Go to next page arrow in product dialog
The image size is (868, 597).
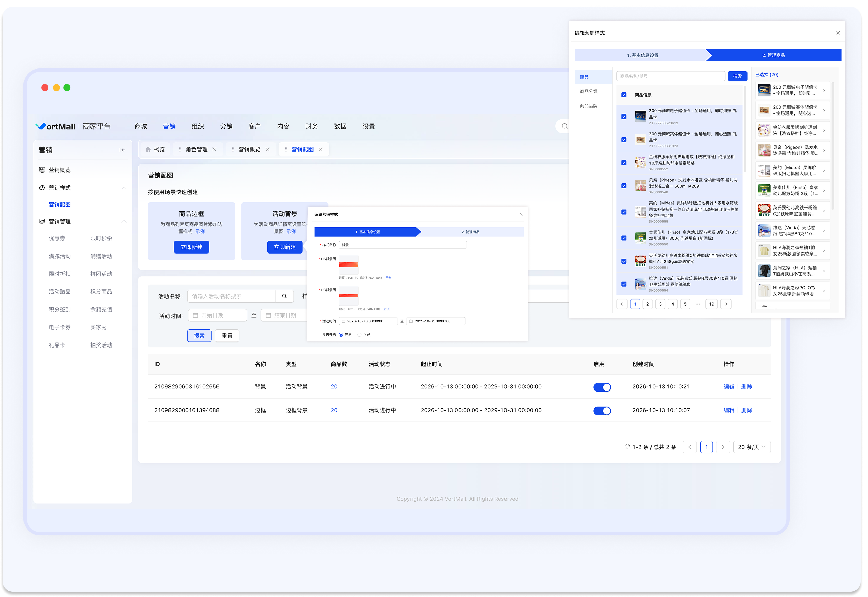[x=726, y=304]
